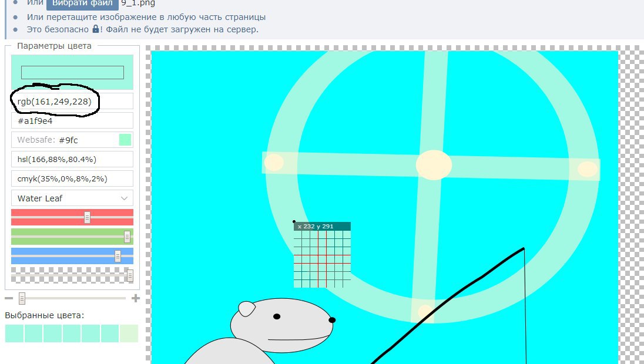Click the Websafe green color swatch
The height and width of the screenshot is (364, 644).
(125, 140)
